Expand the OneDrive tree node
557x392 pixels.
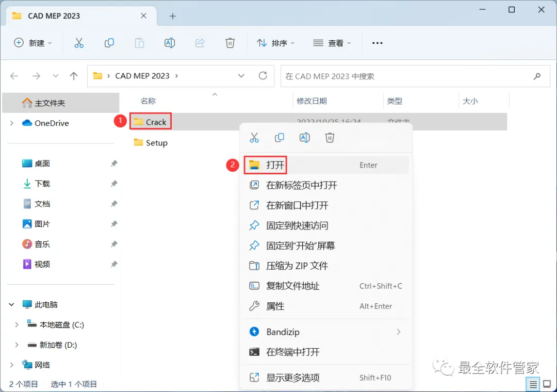pos(12,123)
